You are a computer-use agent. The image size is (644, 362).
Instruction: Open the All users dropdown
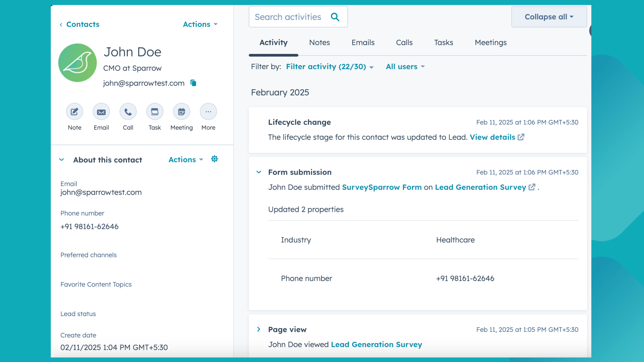[x=405, y=67]
